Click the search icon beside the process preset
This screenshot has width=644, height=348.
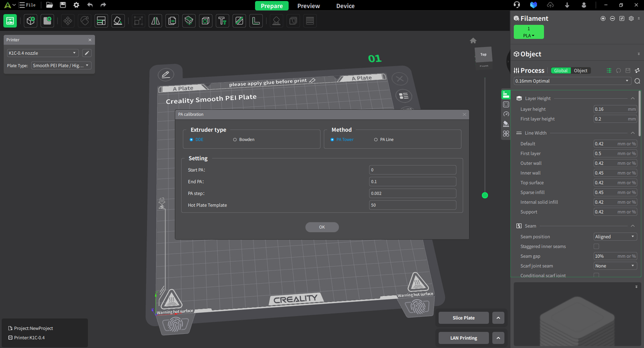click(x=637, y=81)
